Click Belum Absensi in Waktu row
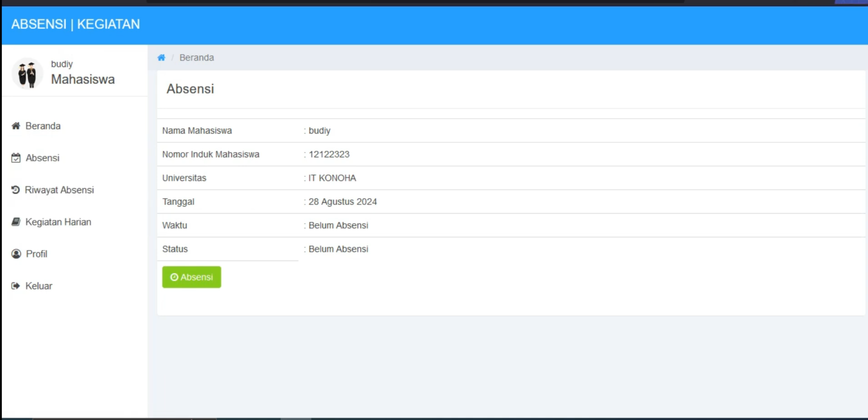Viewport: 868px width, 420px height. [338, 225]
